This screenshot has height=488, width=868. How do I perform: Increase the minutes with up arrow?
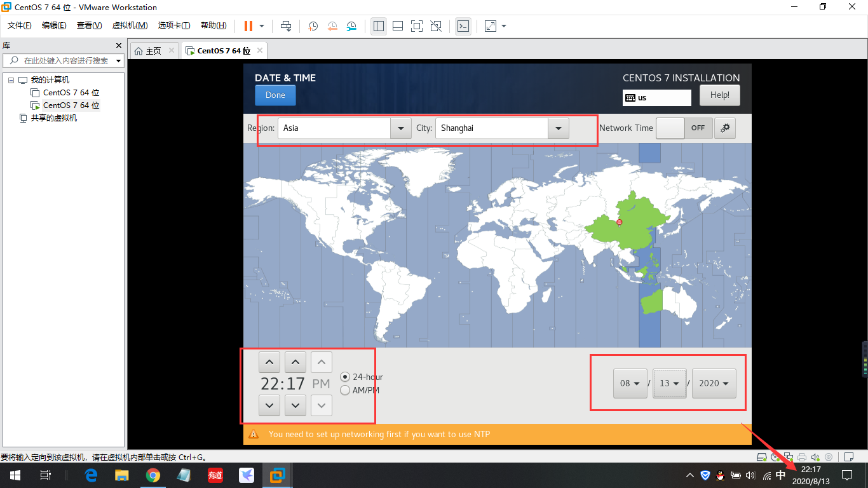point(295,362)
